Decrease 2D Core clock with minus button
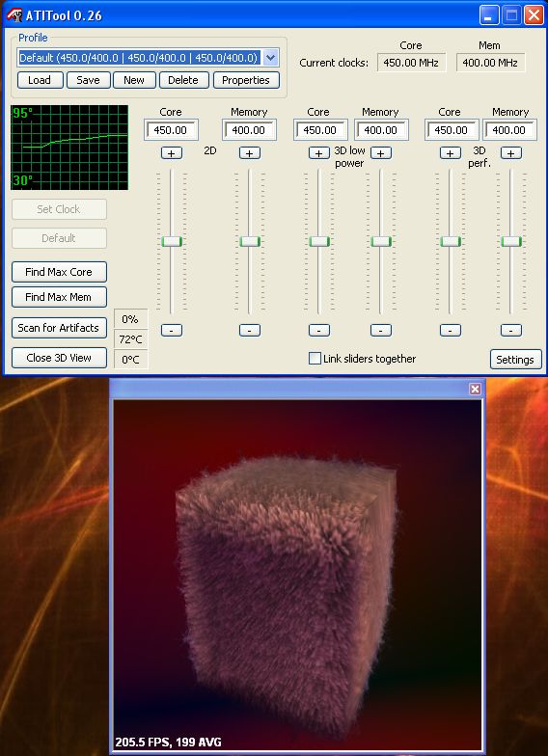 coord(172,330)
